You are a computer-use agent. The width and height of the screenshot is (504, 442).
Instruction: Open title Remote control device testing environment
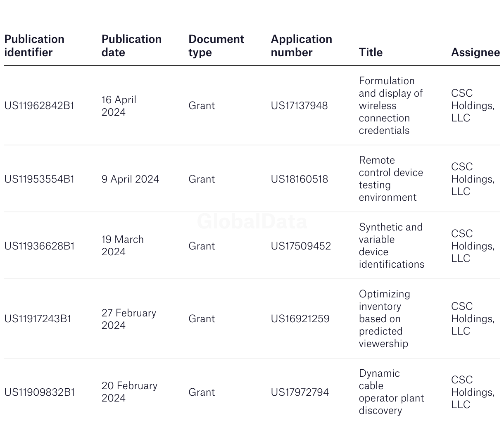391,179
